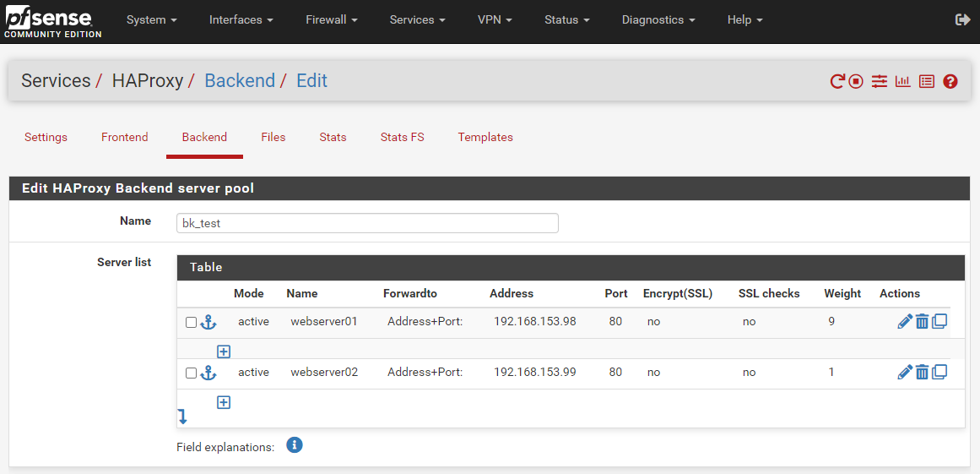The width and height of the screenshot is (980, 474).
Task: Click weight value 9 for webserver01
Action: click(x=831, y=322)
